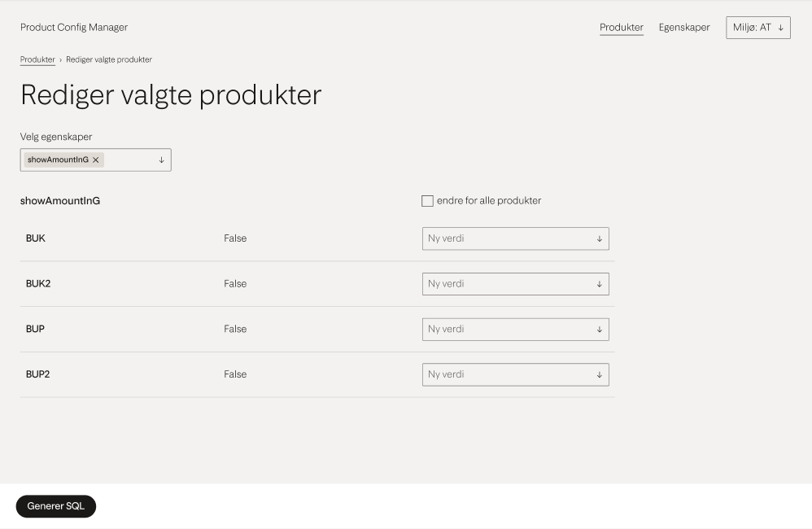Click the 'Velg egenskaper' field label

pyautogui.click(x=56, y=137)
